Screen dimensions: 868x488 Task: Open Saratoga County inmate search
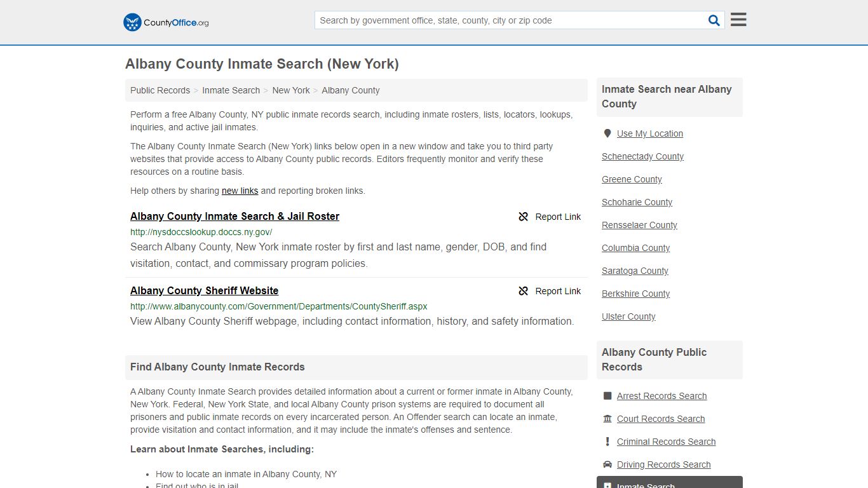pyautogui.click(x=635, y=271)
